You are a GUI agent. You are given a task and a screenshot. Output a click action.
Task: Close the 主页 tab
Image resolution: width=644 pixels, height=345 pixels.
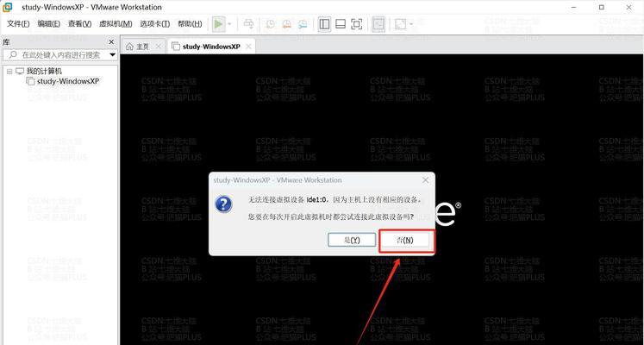tap(159, 47)
